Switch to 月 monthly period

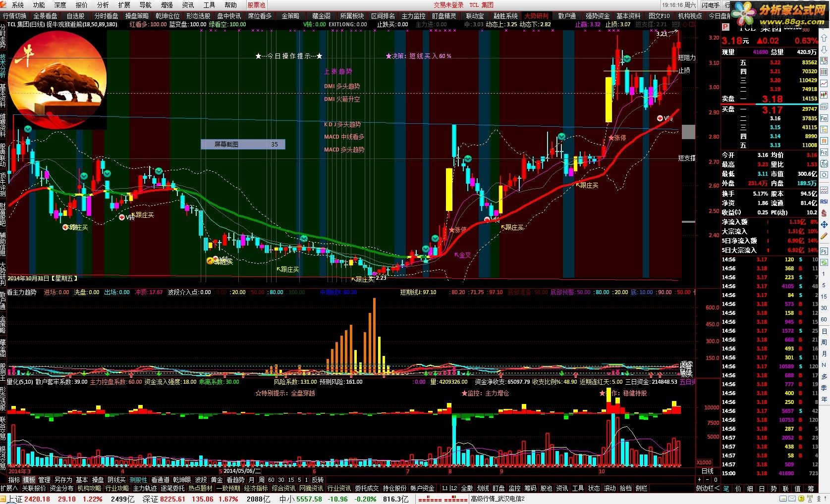click(x=251, y=480)
